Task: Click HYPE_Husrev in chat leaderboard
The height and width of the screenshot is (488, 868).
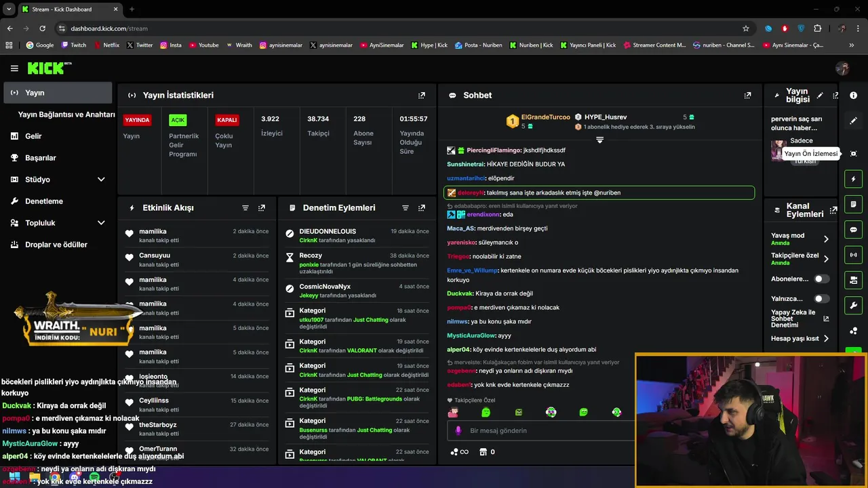Action: 606,117
